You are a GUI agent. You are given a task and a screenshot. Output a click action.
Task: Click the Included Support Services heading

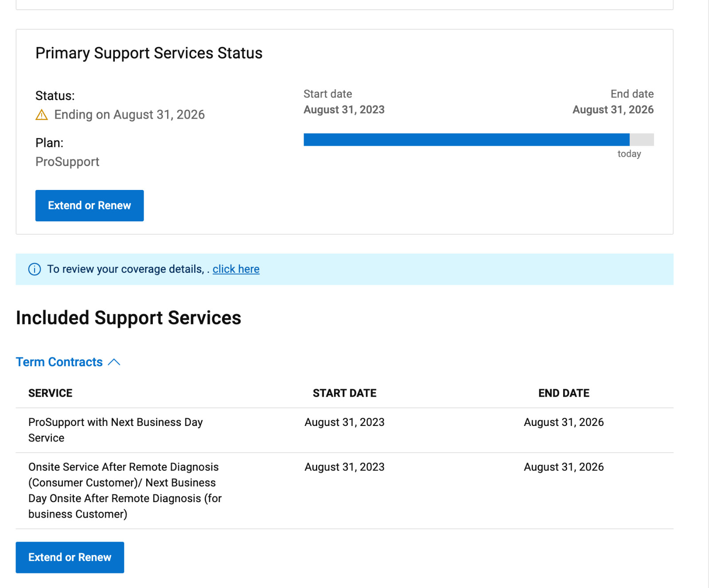click(129, 318)
